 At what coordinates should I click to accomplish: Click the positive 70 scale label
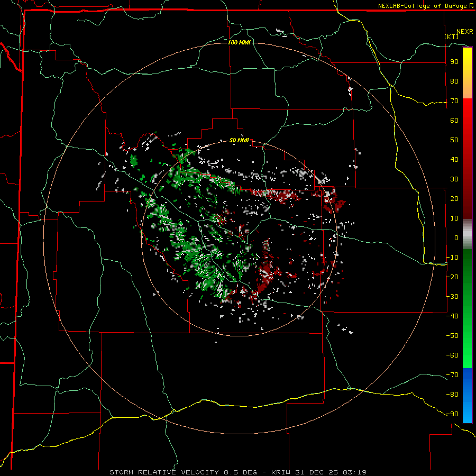pyautogui.click(x=454, y=101)
